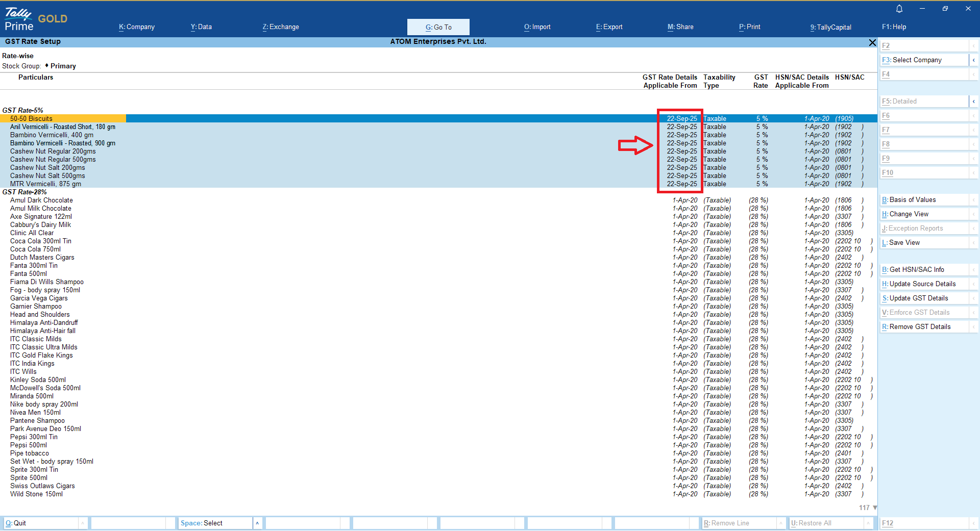Open F1: Help

pos(894,27)
